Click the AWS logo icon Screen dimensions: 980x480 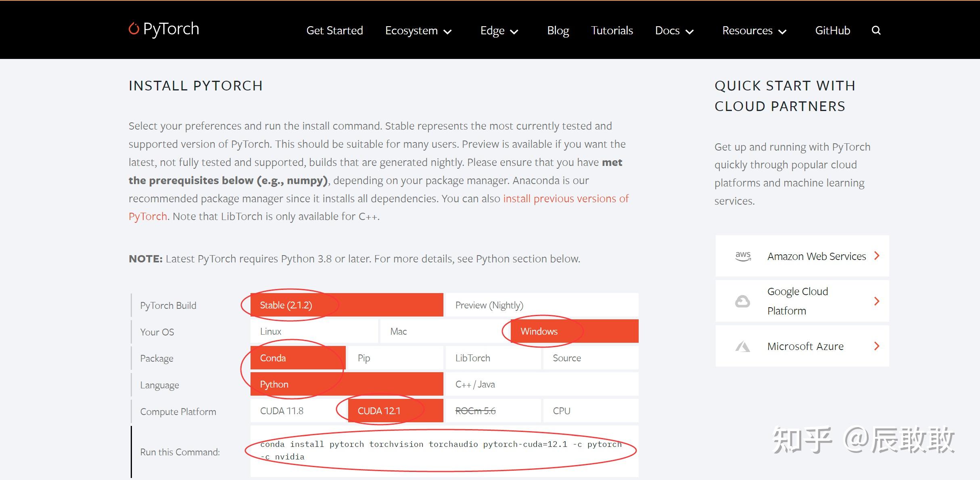click(x=743, y=256)
